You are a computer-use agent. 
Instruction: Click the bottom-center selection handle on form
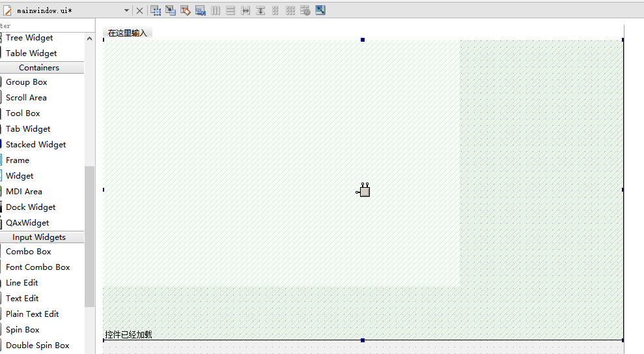363,340
